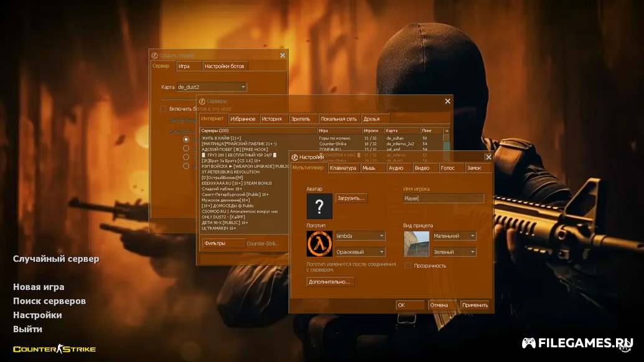Open the logo type dropdown showing lambda

click(x=360, y=236)
